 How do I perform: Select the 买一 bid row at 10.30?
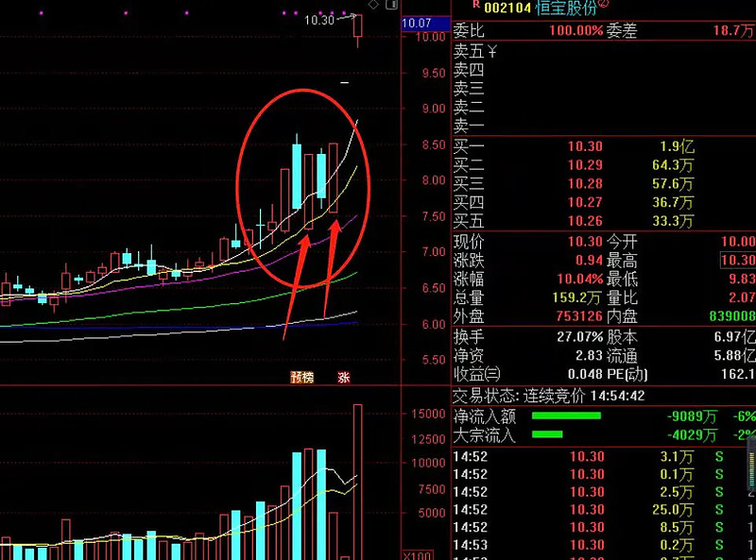(x=603, y=146)
